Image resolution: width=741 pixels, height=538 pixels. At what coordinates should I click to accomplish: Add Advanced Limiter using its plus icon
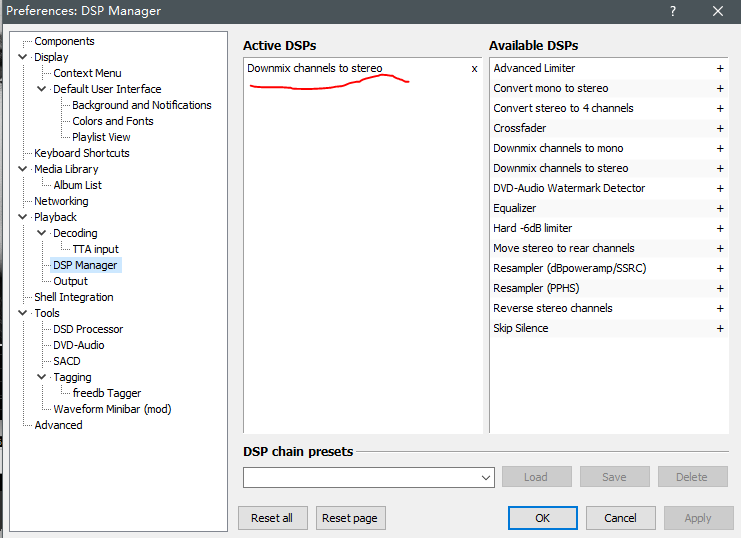pyautogui.click(x=719, y=69)
